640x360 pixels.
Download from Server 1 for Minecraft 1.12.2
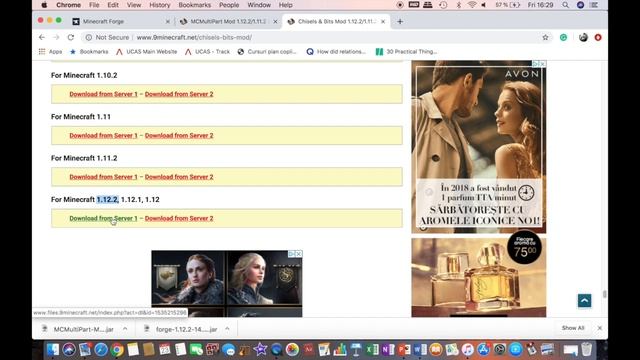point(103,218)
